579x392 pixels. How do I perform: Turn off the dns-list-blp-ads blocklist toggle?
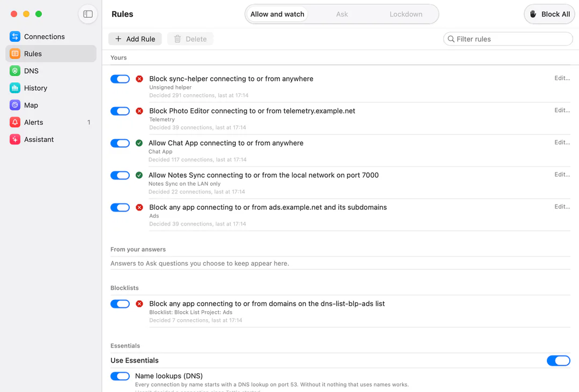(120, 304)
